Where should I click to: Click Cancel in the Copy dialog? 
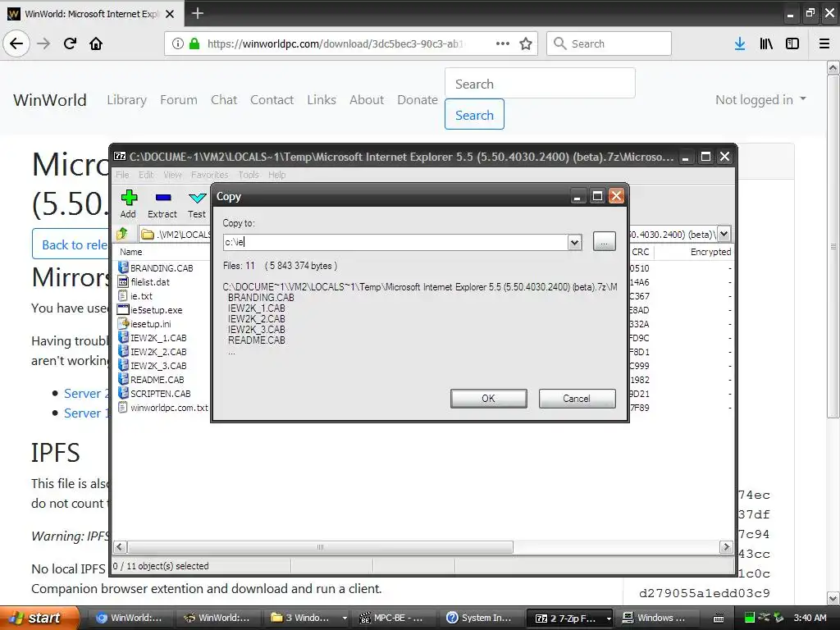[x=577, y=399]
